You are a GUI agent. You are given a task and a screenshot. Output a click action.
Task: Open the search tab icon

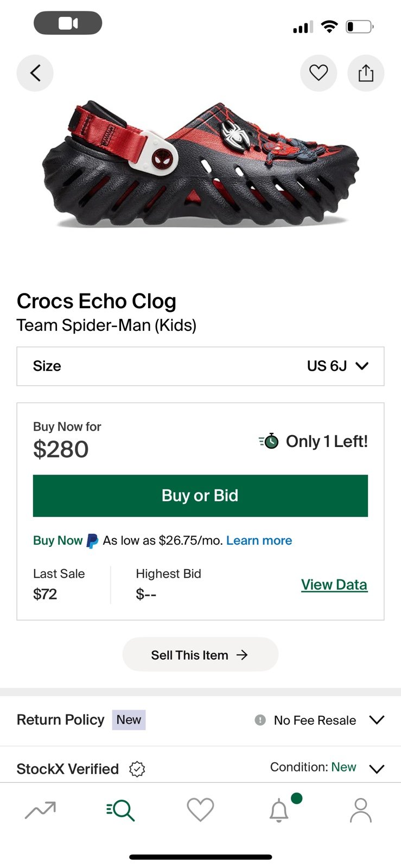tap(120, 810)
